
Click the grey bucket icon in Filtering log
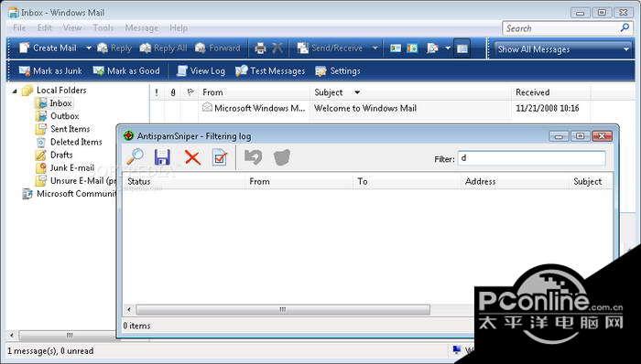coord(282,157)
